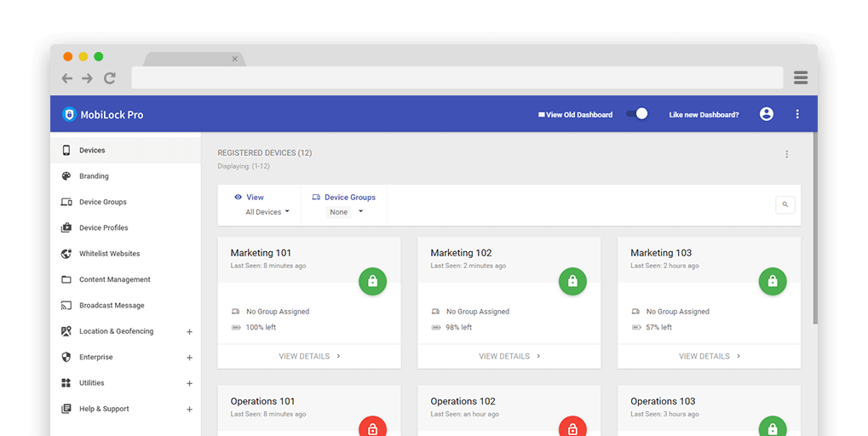
Task: Click the Whitelist Websites globe icon
Action: coord(66,254)
